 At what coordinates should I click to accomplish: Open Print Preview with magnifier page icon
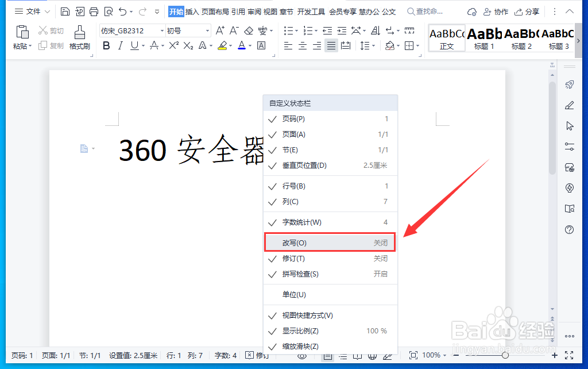[109, 11]
